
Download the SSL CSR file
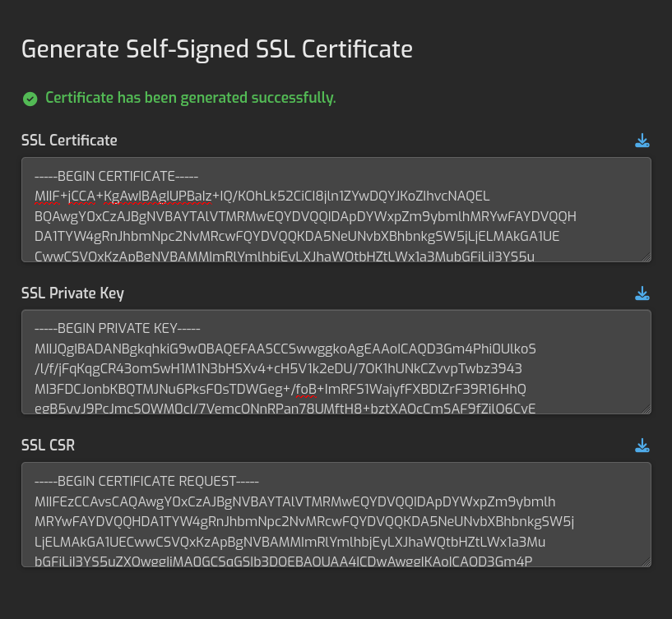click(x=642, y=446)
